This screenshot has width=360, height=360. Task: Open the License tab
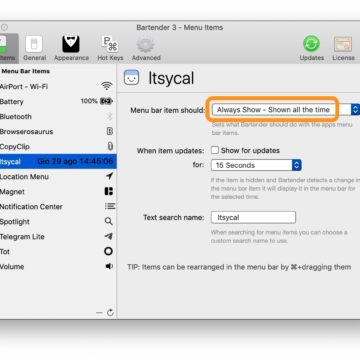343,49
